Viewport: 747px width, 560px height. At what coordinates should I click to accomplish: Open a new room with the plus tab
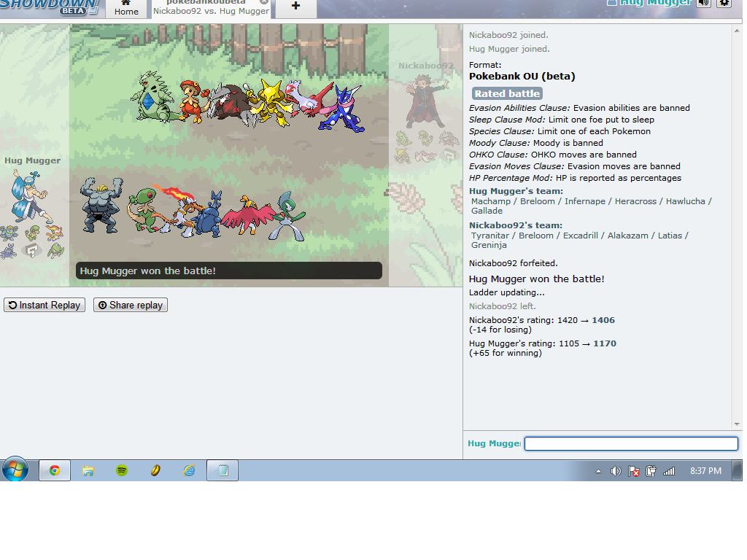[296, 7]
